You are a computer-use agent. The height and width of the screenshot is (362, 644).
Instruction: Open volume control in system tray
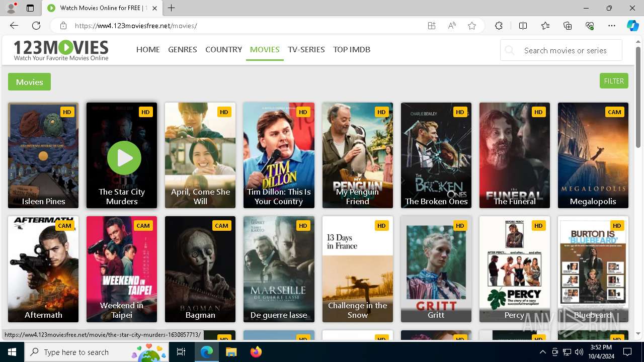coord(579,352)
